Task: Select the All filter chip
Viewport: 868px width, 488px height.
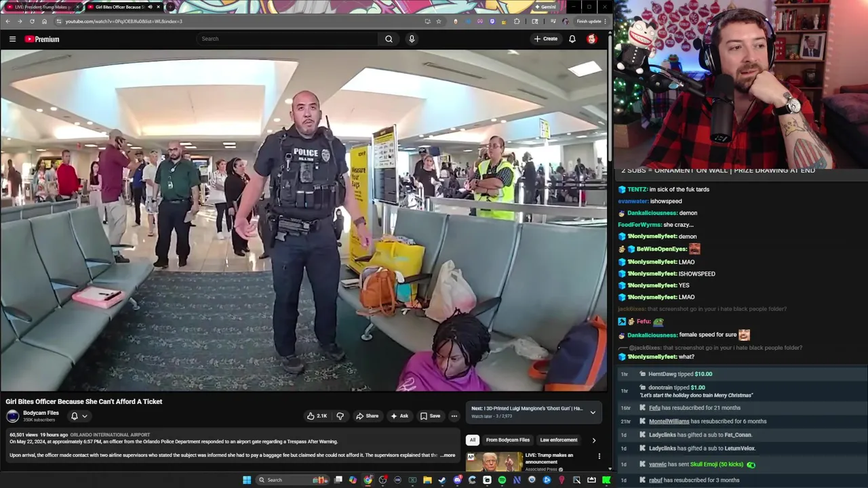Action: pos(473,440)
